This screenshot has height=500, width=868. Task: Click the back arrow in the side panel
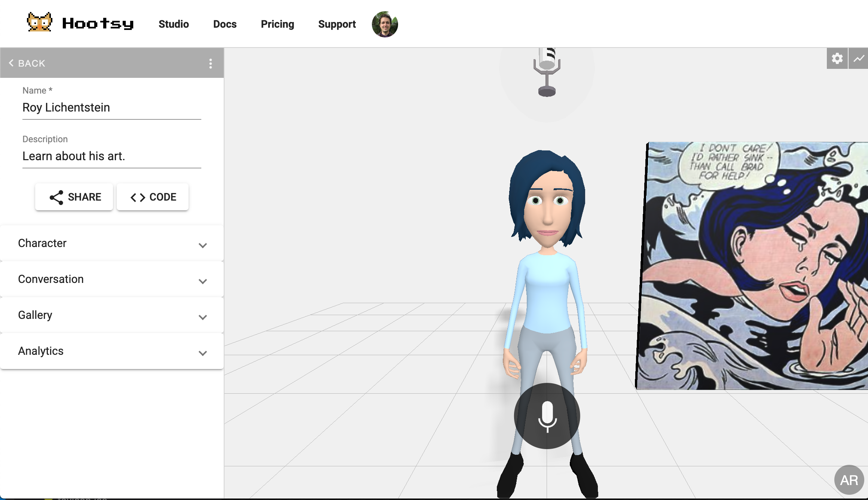[11, 62]
